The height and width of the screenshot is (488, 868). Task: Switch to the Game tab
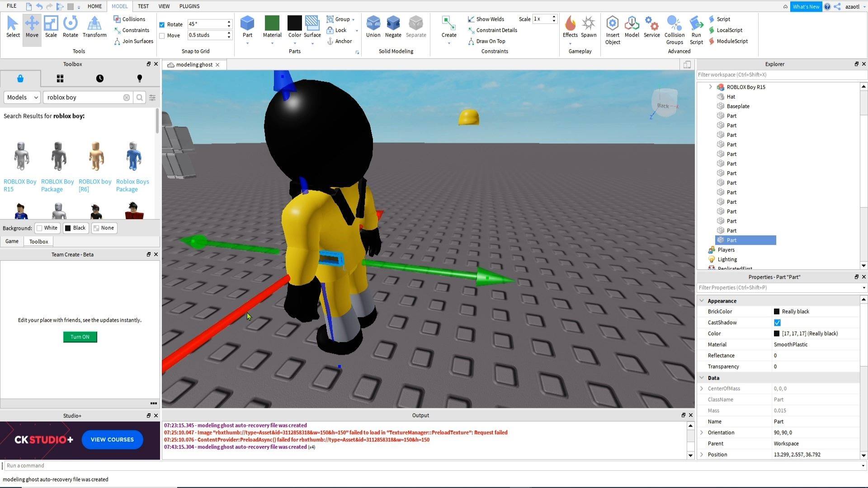point(12,241)
